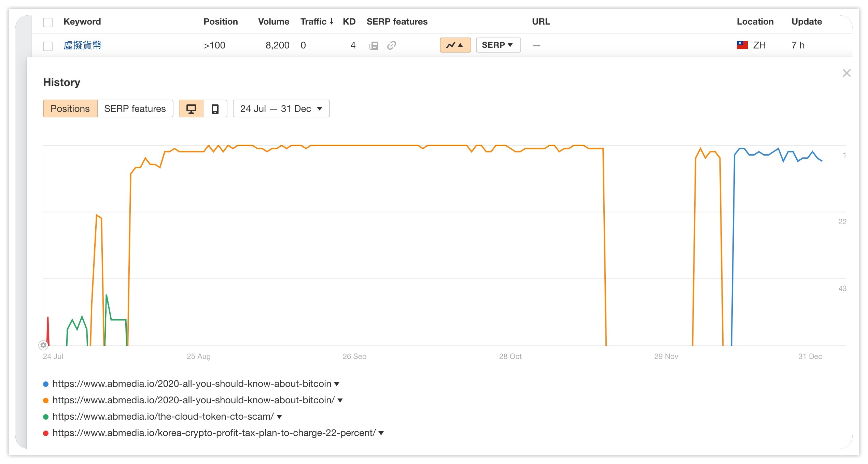Click the chart settings gear icon
Image resolution: width=868 pixels, height=464 pixels.
click(43, 345)
